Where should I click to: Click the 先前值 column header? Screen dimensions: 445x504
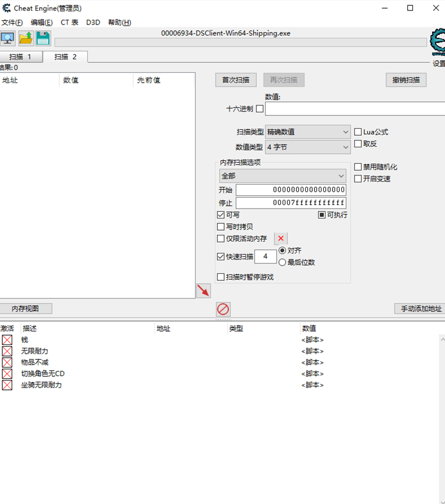pyautogui.click(x=164, y=80)
